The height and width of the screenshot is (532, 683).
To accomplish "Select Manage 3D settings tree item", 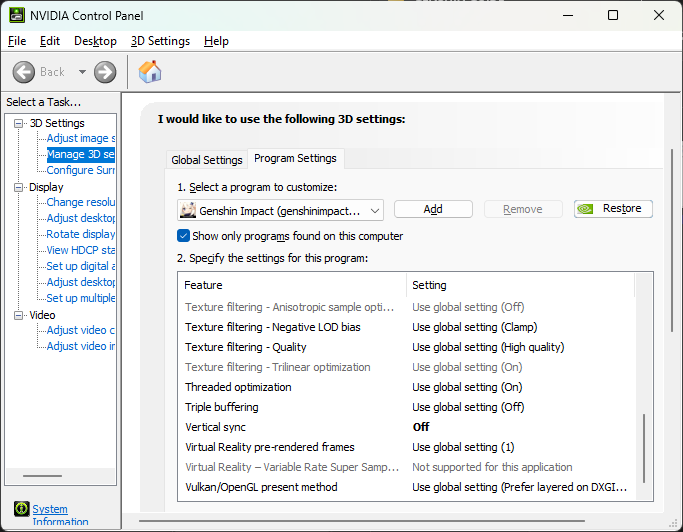I will tap(81, 154).
